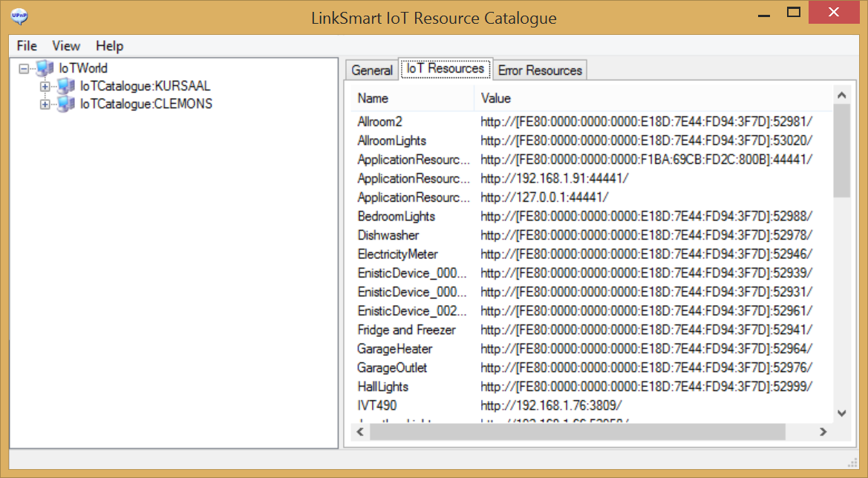
Task: Select the GarageHeater resource
Action: (395, 349)
